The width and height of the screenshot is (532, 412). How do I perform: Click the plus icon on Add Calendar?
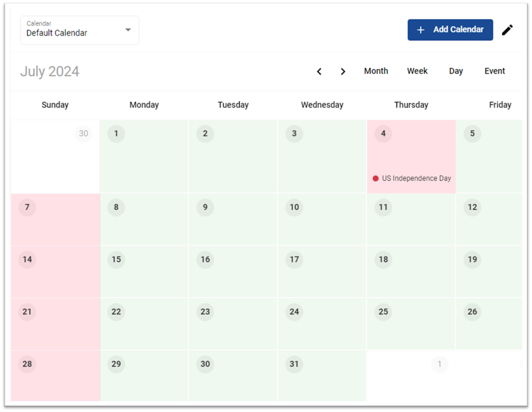(x=421, y=30)
